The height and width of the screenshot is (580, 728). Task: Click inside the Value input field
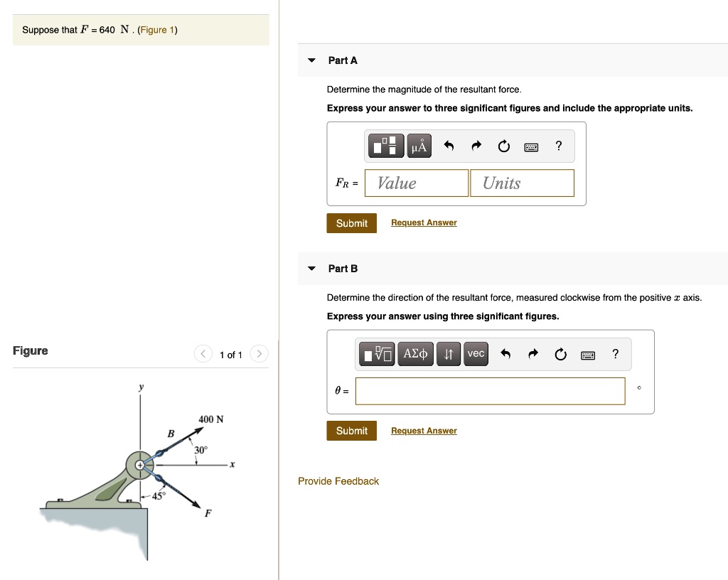tap(416, 183)
